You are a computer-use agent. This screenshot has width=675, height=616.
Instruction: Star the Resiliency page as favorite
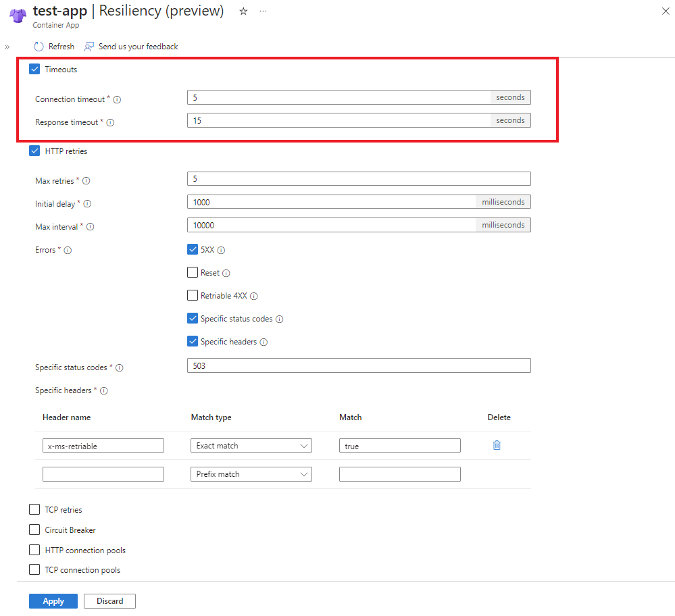(x=243, y=11)
